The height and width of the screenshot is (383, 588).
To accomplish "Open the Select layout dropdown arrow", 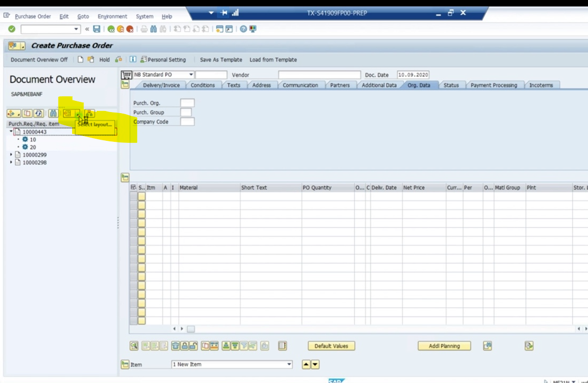I will click(78, 114).
